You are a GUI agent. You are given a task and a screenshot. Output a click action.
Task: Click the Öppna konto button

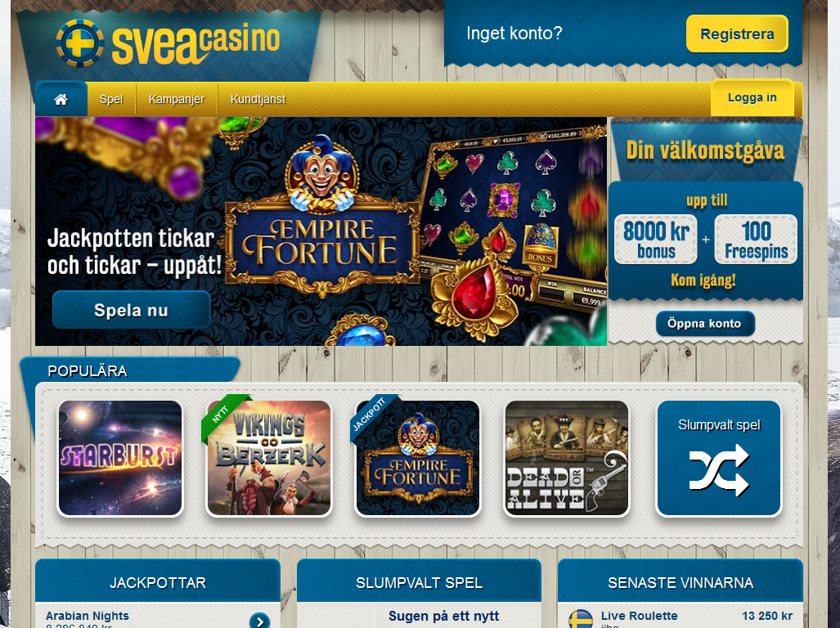pos(704,323)
